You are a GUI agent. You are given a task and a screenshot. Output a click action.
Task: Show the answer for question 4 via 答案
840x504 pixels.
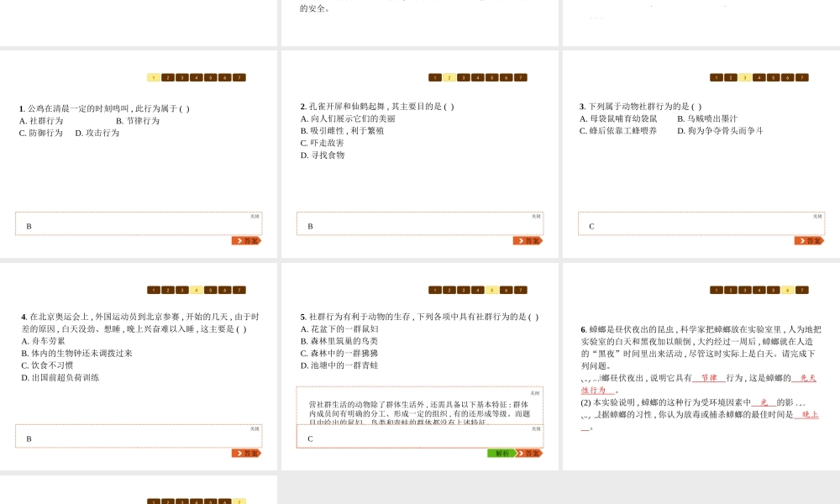click(x=246, y=453)
